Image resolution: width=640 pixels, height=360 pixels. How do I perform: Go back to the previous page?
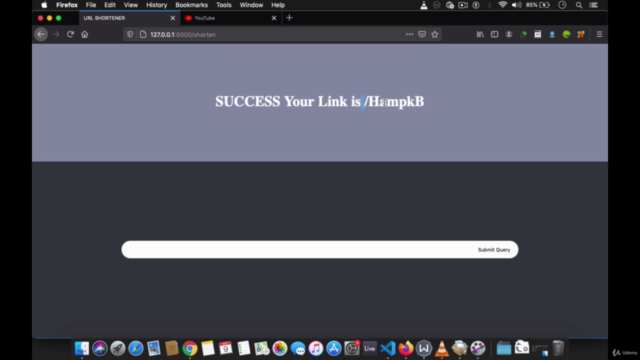41,34
